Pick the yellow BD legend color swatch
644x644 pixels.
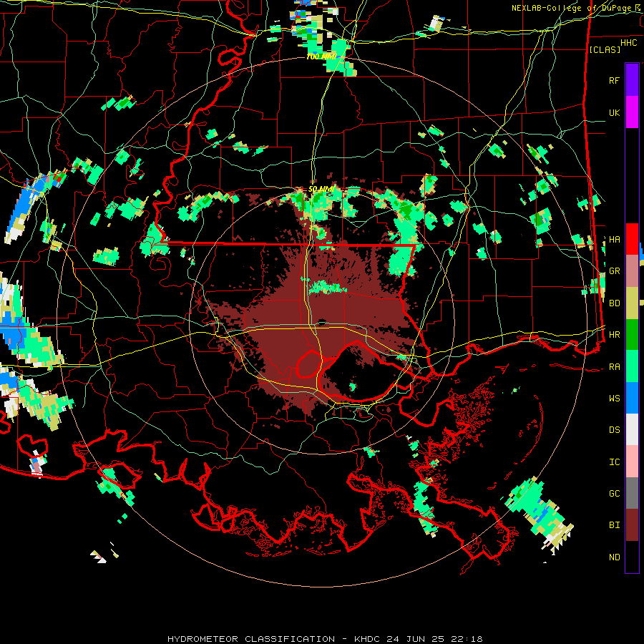point(632,303)
